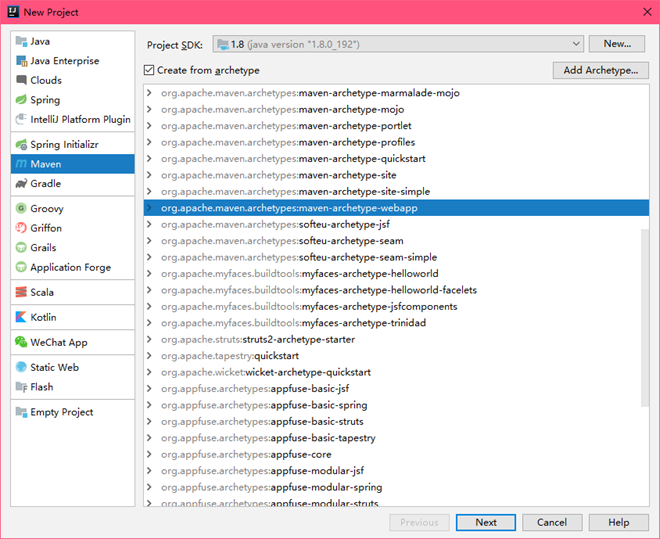This screenshot has width=660, height=539.
Task: Click the Griffon icon
Action: 21,228
